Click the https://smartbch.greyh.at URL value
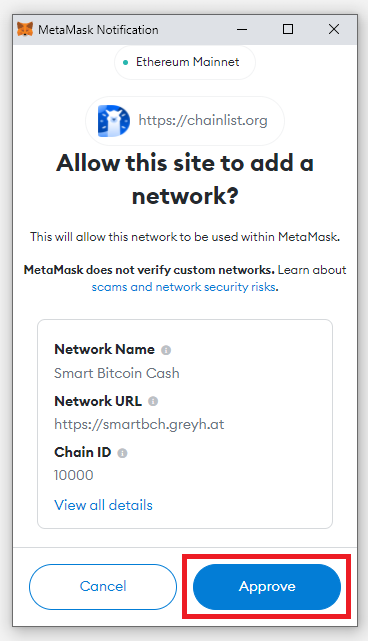Screen dimensions: 368x641 pos(139,424)
